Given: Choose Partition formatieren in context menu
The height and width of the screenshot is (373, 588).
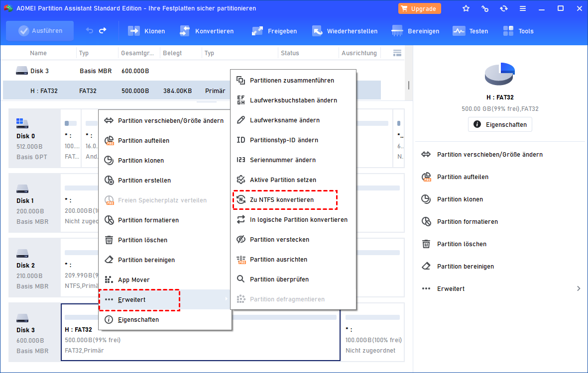Looking at the screenshot, I should tap(165, 220).
